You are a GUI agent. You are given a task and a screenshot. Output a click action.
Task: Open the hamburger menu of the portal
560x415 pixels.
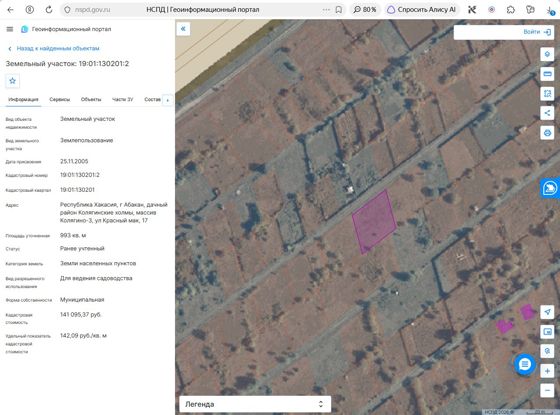(x=10, y=29)
